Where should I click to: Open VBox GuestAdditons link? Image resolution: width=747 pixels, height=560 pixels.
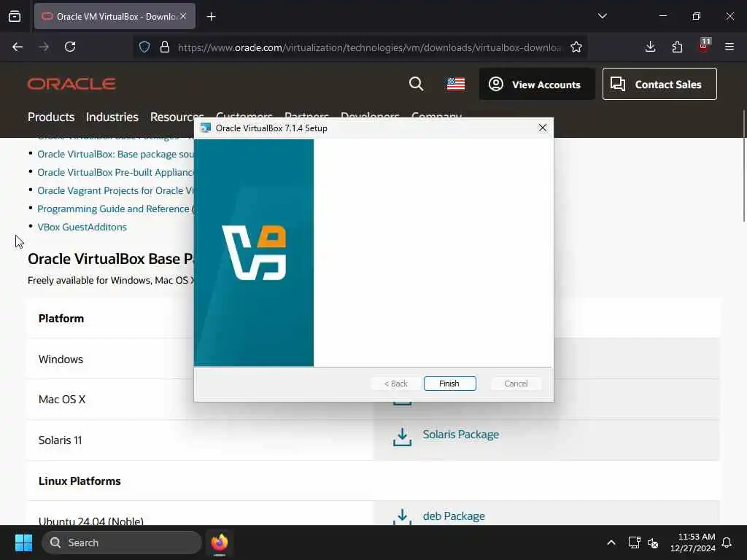click(x=82, y=227)
